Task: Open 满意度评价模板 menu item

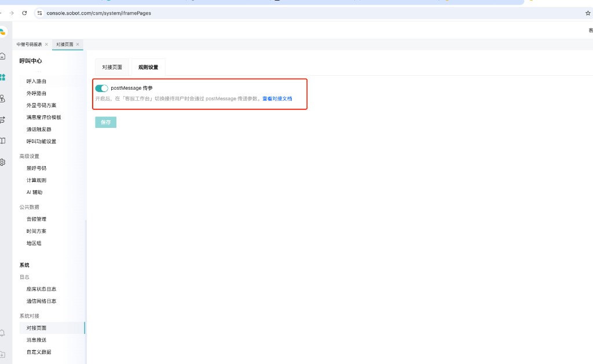Action: tap(44, 117)
